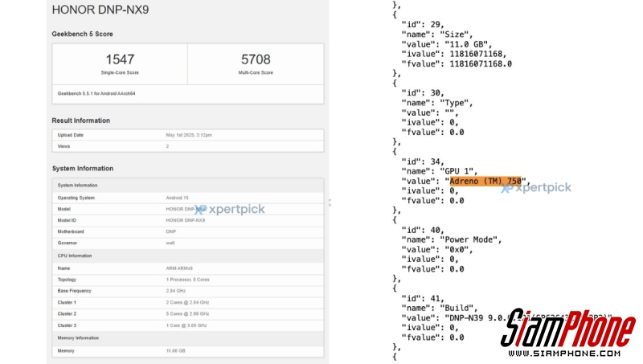Click the Cluster 1 label
Viewport: 643px width, 364px height.
67,302
